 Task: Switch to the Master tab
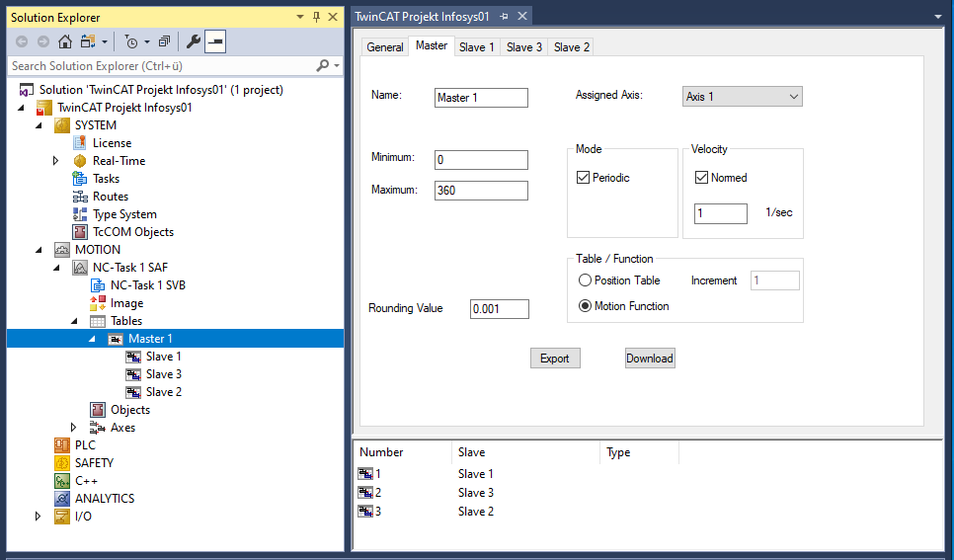pos(432,45)
